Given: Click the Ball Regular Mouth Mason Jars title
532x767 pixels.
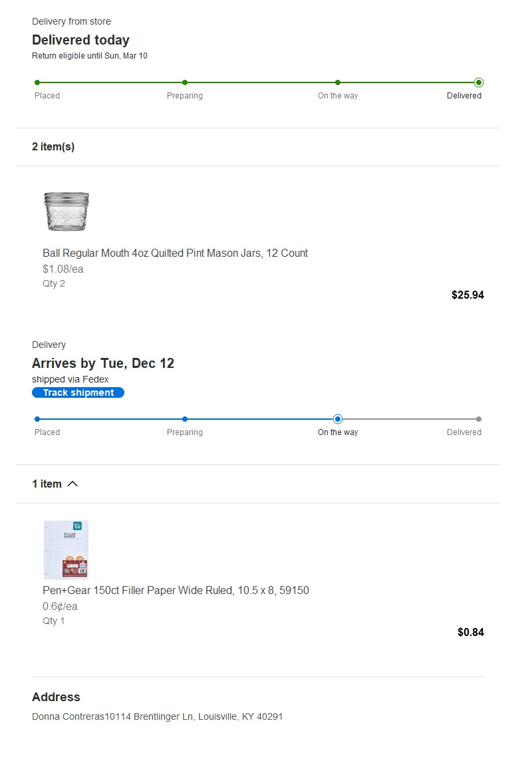Looking at the screenshot, I should coord(175,253).
